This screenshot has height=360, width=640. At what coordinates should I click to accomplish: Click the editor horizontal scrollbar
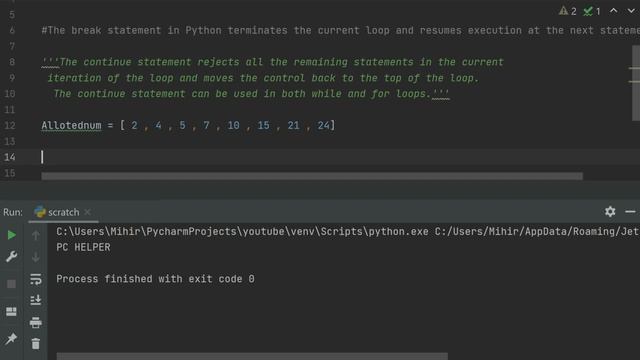tap(312, 176)
